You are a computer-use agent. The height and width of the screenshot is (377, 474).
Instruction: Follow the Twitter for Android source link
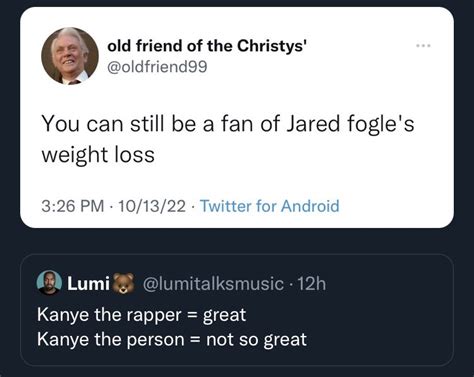pos(269,206)
